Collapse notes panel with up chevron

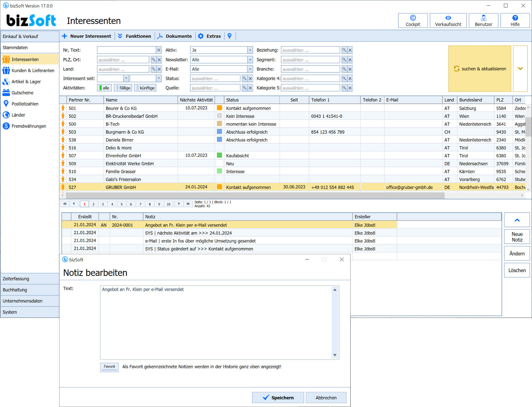coord(517,220)
